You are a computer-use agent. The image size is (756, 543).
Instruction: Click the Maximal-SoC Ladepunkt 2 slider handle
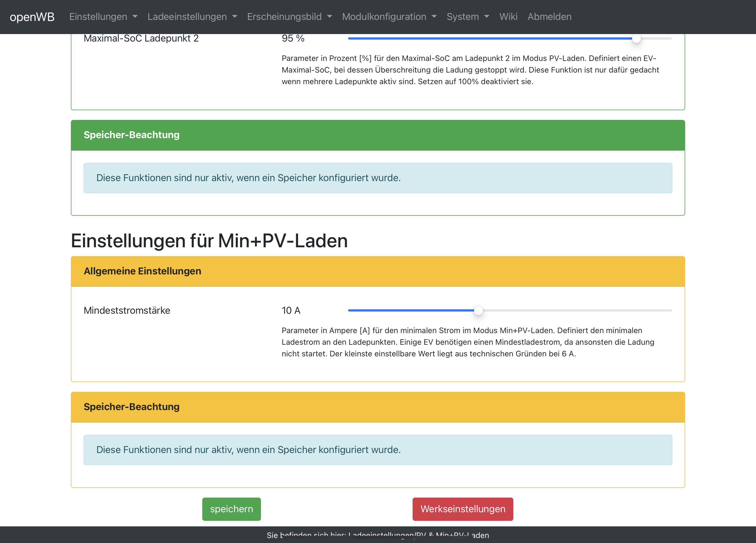(x=636, y=39)
